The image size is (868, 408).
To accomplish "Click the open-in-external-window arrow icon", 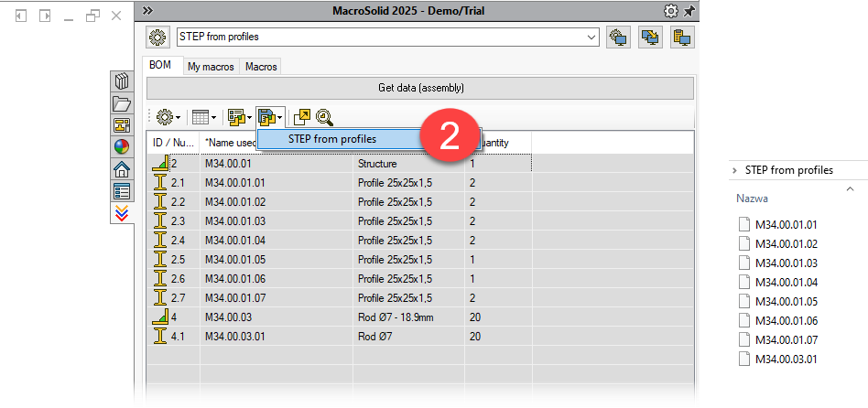I will [302, 117].
